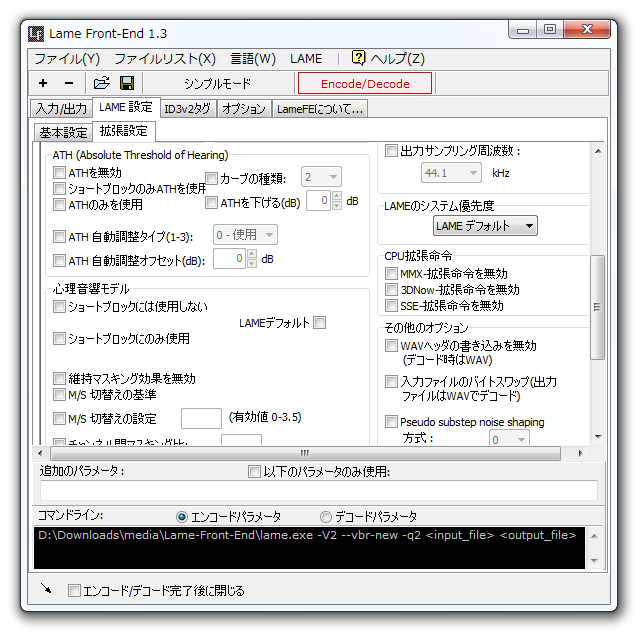Screen dimensions: 640x635
Task: Open the 方式 dropdown showing 0
Action: [509, 437]
